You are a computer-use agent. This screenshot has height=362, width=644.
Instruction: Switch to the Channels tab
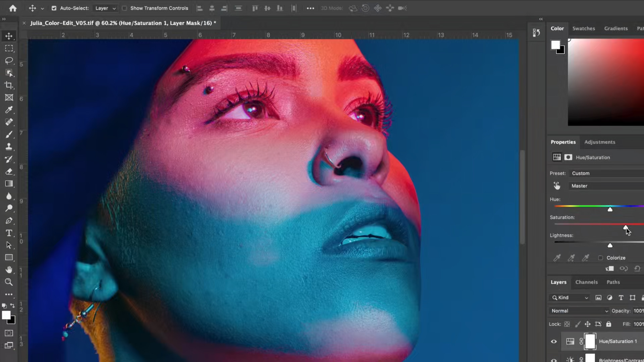click(x=587, y=282)
